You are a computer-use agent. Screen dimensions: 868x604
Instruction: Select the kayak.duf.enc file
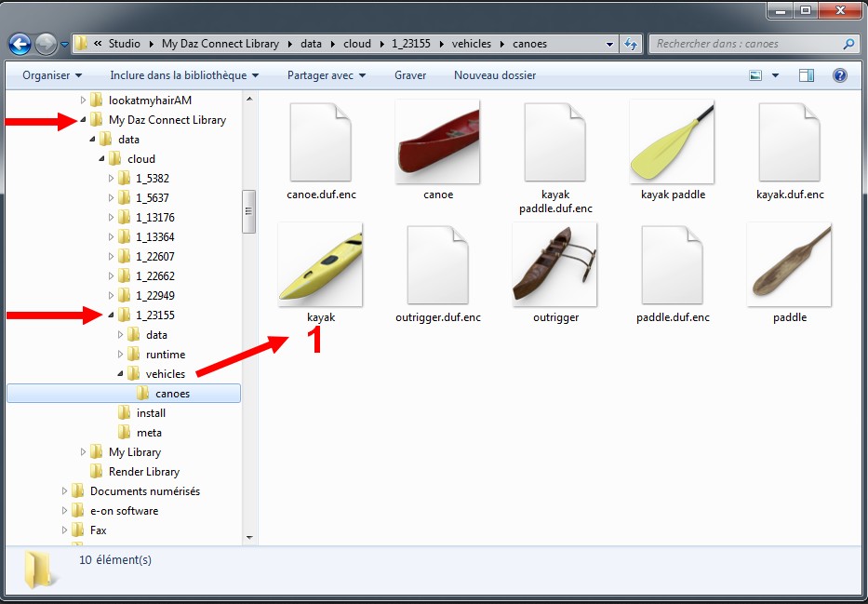(790, 151)
